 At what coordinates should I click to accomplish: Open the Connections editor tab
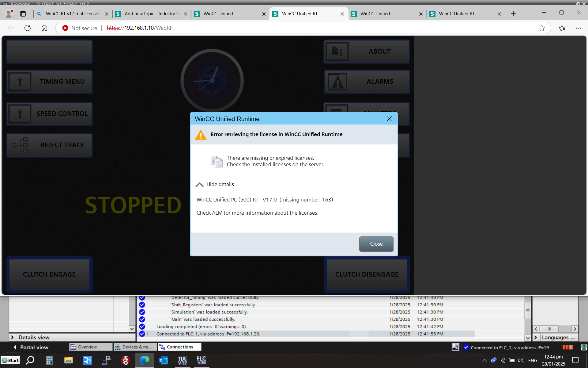pos(179,347)
